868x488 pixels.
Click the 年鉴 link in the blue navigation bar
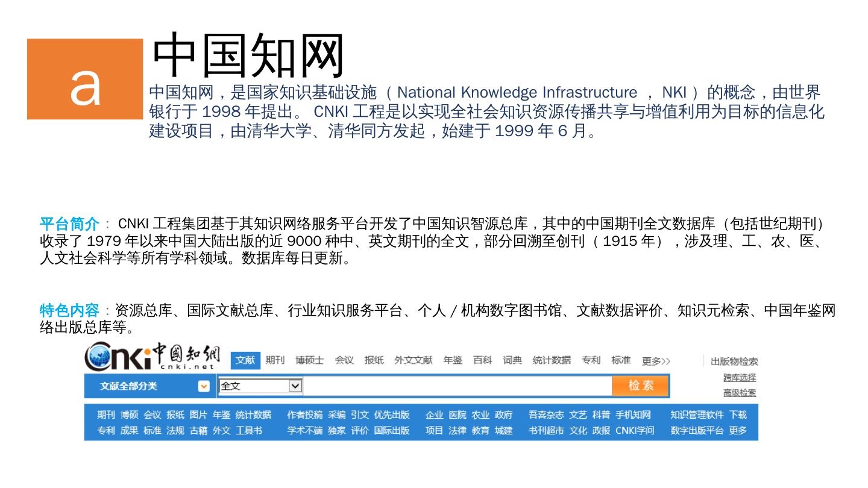pos(221,414)
